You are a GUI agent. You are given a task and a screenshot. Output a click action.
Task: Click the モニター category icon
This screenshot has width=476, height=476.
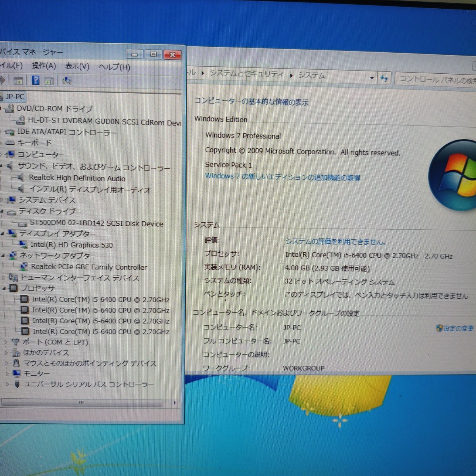pyautogui.click(x=17, y=373)
